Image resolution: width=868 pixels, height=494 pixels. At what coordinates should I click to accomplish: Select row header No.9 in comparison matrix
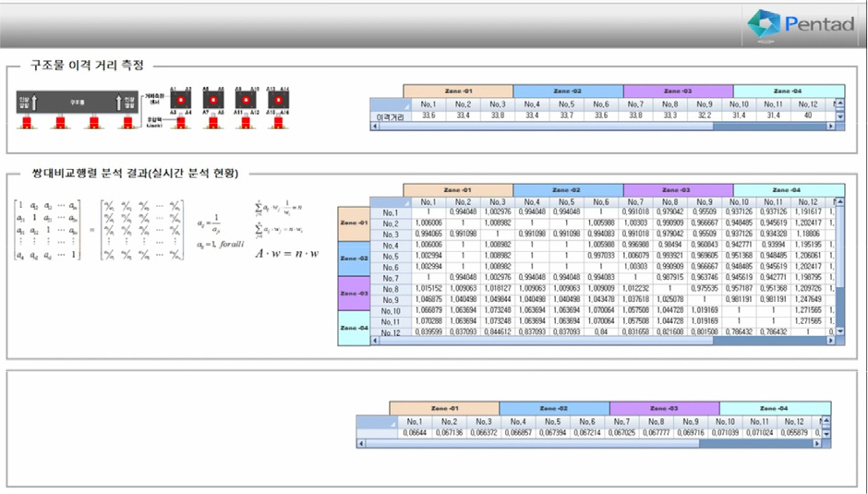(x=391, y=300)
